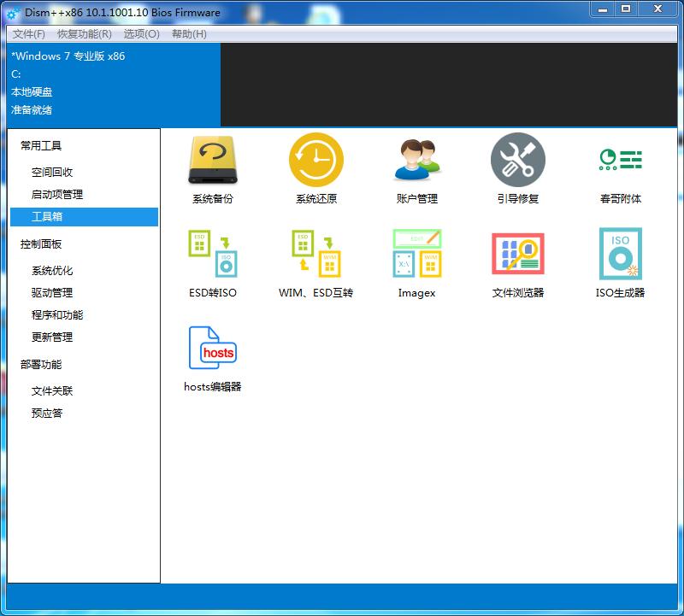Image resolution: width=684 pixels, height=616 pixels.
Task: Open the hosts编辑器 editor
Action: click(x=212, y=355)
